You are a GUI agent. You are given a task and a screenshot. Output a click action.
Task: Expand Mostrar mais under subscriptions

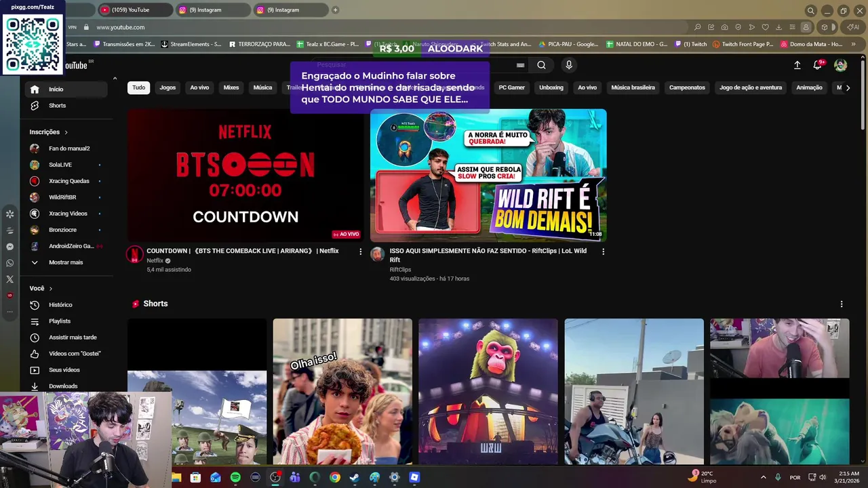pyautogui.click(x=66, y=262)
